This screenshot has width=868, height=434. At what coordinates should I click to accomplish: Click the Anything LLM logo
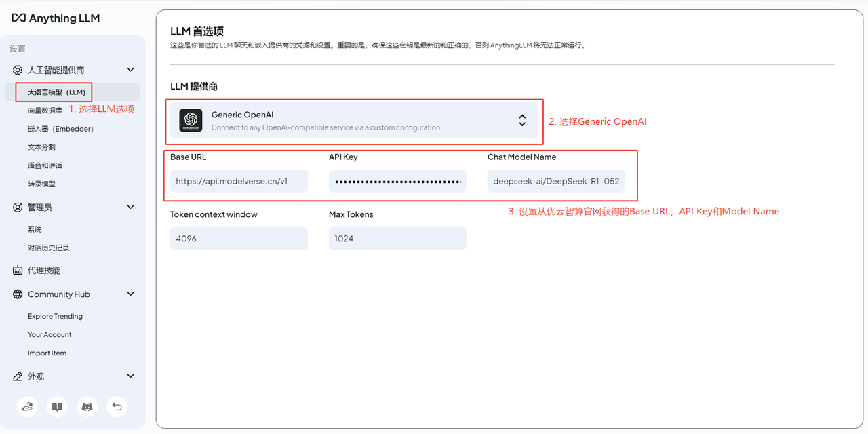[x=56, y=18]
